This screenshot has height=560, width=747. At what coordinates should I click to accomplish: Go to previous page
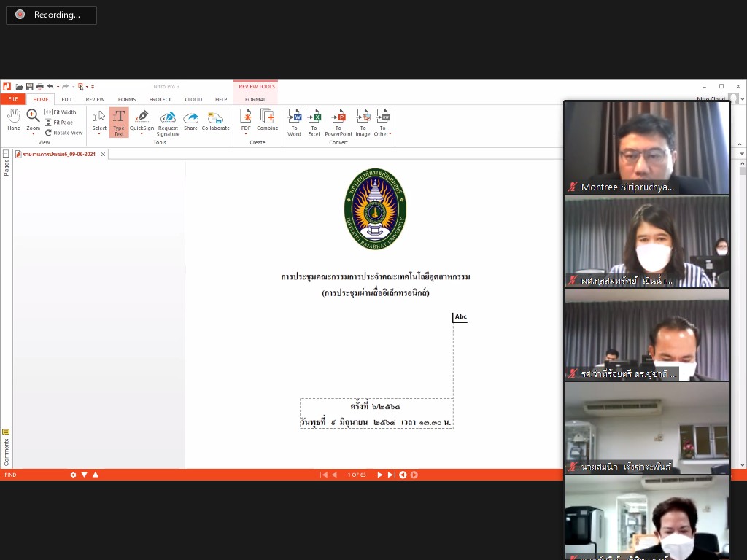[x=334, y=475]
